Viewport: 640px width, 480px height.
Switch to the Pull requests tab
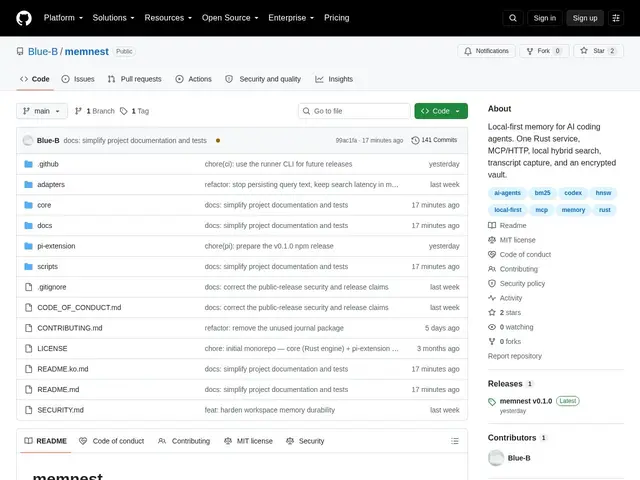[x=134, y=79]
